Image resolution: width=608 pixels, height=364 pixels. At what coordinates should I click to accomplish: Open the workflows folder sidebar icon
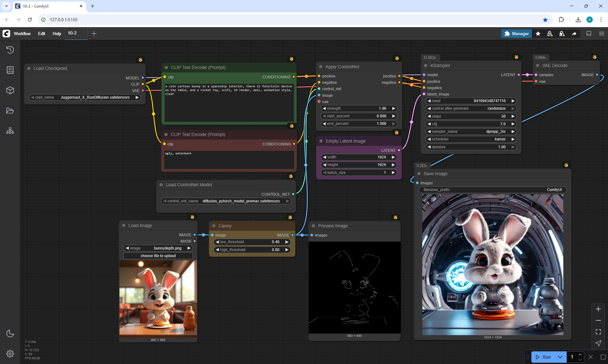pyautogui.click(x=10, y=111)
